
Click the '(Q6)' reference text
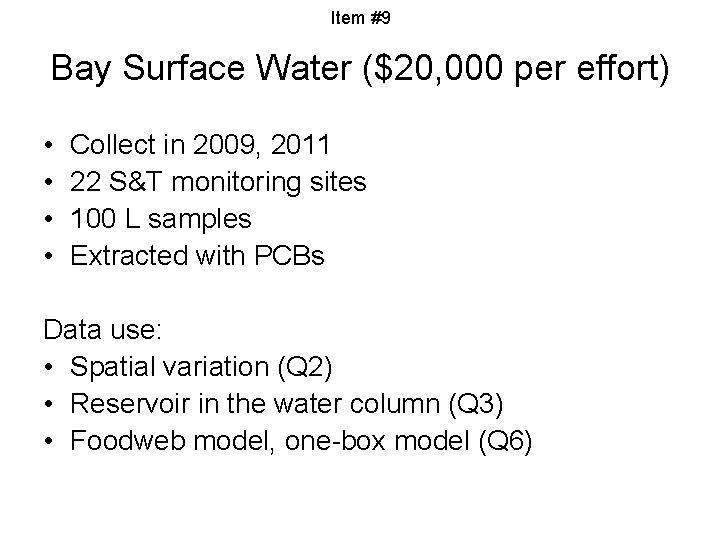click(505, 441)
